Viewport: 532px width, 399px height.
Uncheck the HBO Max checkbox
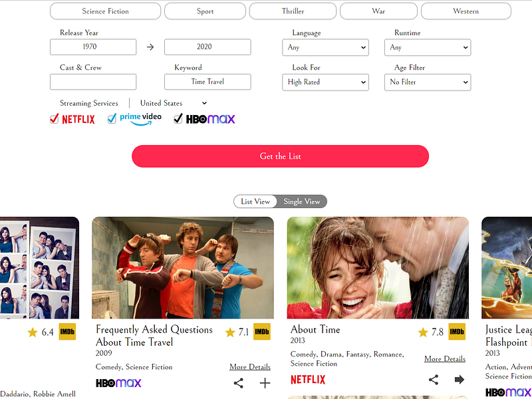pyautogui.click(x=178, y=119)
